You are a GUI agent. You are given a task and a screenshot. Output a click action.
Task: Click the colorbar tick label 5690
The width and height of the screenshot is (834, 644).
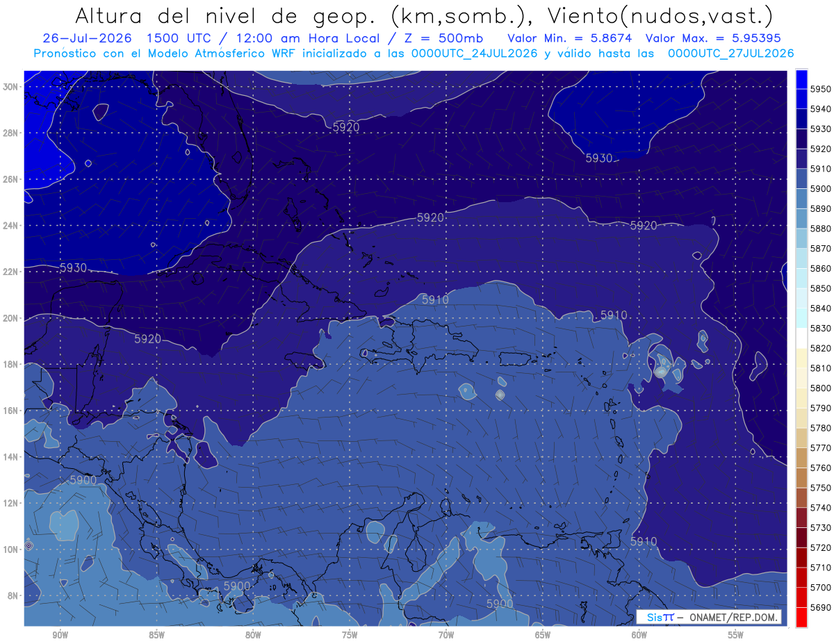click(820, 607)
